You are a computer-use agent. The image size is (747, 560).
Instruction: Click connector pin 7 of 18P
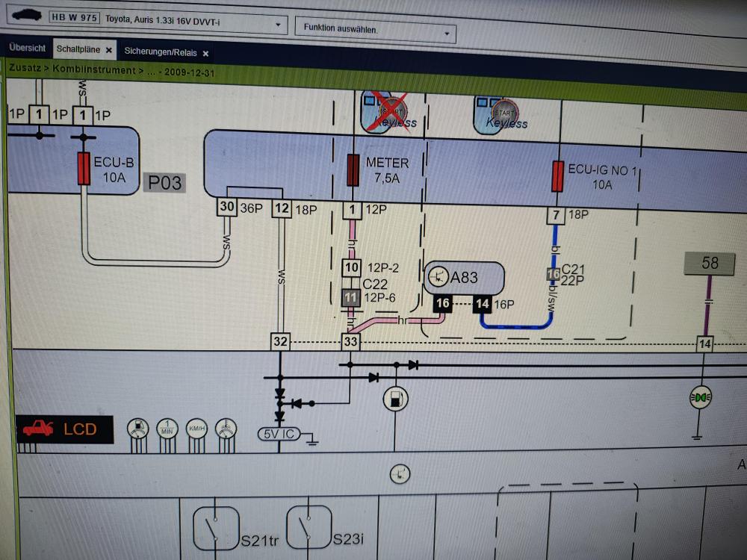(556, 215)
